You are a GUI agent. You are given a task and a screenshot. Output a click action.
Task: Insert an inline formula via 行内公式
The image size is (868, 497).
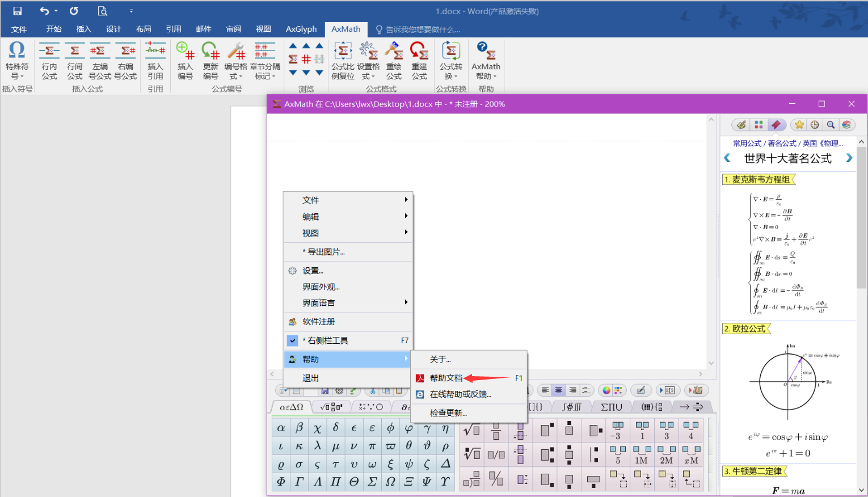click(x=49, y=61)
